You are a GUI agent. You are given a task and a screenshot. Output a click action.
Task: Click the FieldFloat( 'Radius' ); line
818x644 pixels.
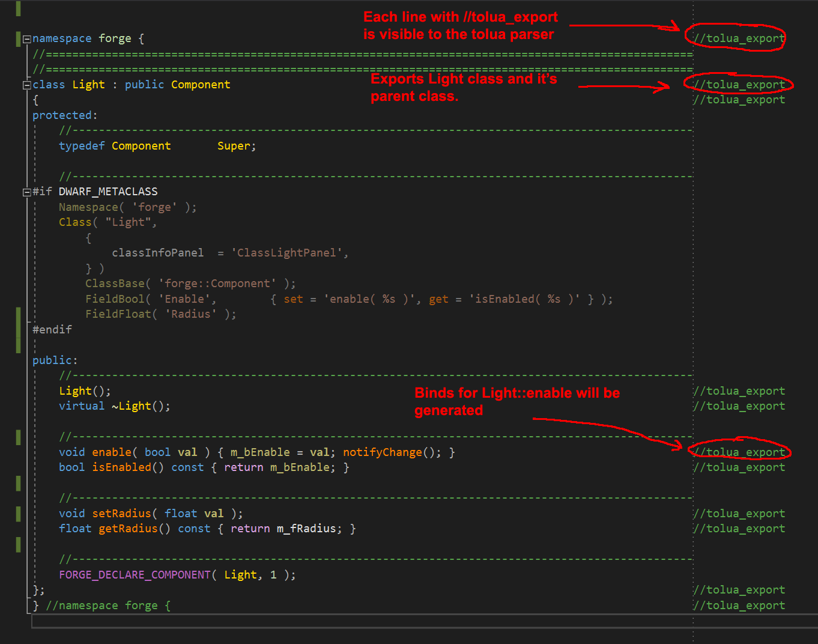161,314
